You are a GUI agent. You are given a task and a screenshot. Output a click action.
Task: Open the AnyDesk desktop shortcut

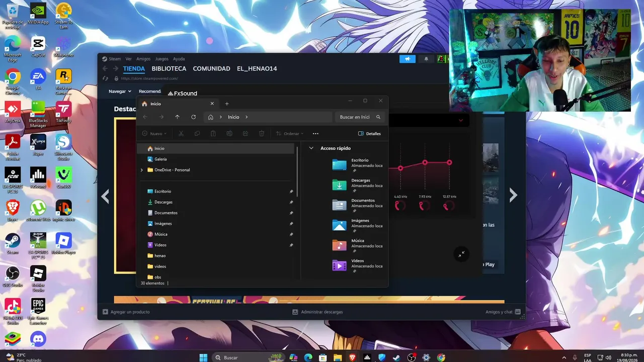tap(13, 112)
